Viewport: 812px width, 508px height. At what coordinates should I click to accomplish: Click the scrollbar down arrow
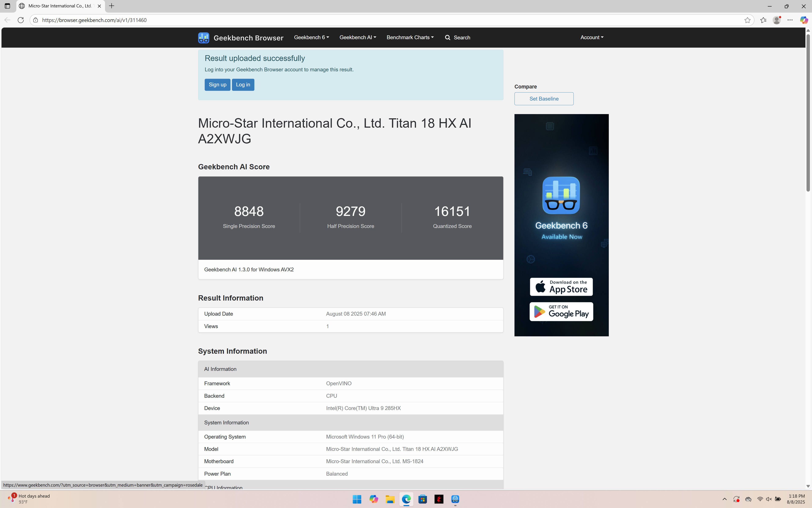(x=808, y=486)
